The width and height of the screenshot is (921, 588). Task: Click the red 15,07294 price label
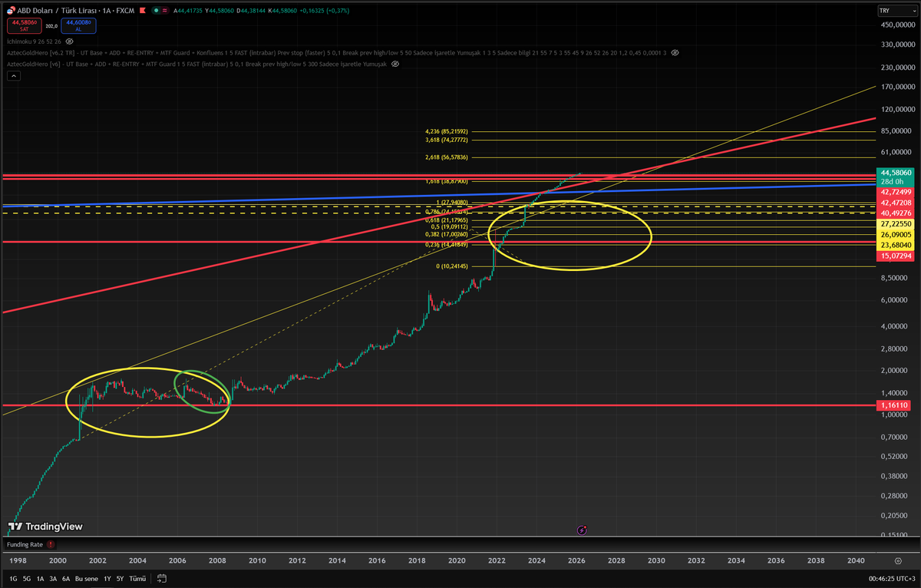(x=896, y=256)
